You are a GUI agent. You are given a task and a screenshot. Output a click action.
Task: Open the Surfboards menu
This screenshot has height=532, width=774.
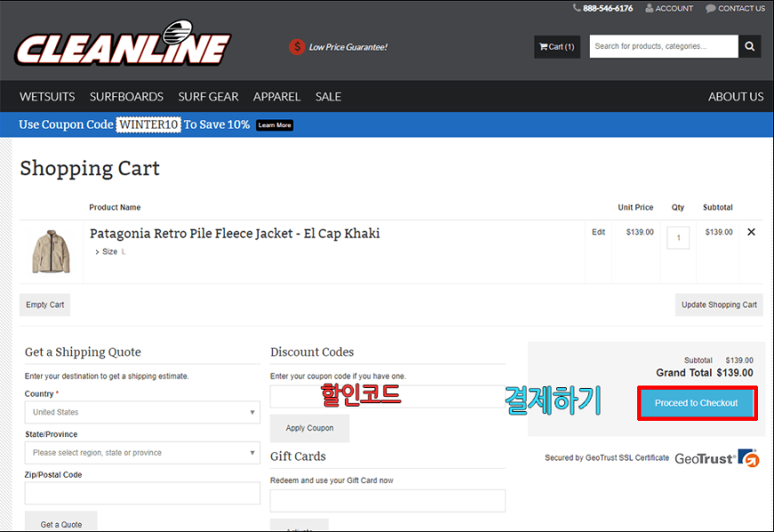point(126,97)
